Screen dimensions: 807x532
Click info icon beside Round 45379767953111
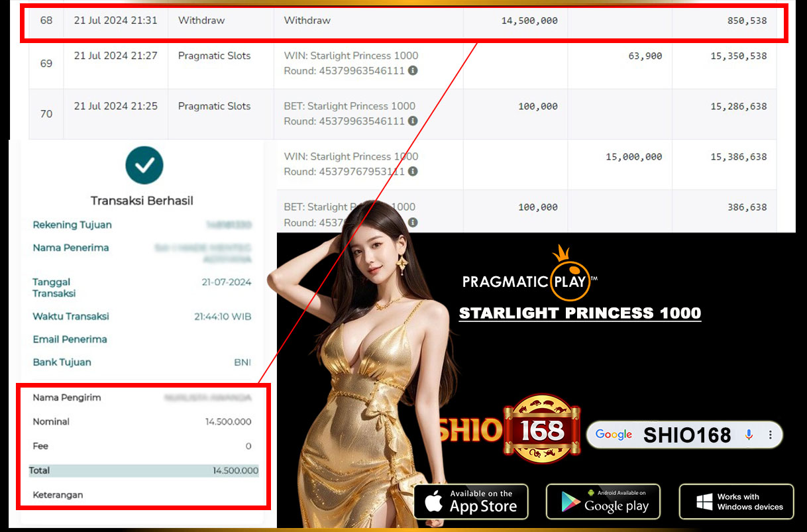pyautogui.click(x=413, y=172)
